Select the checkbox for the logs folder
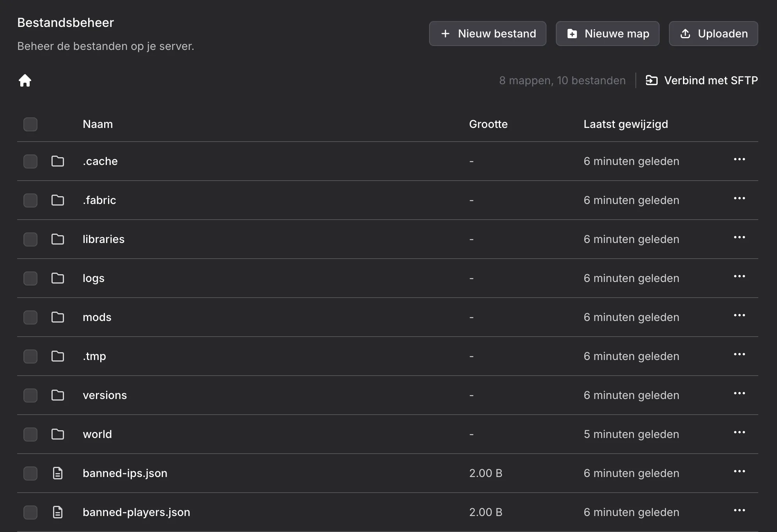 point(30,278)
